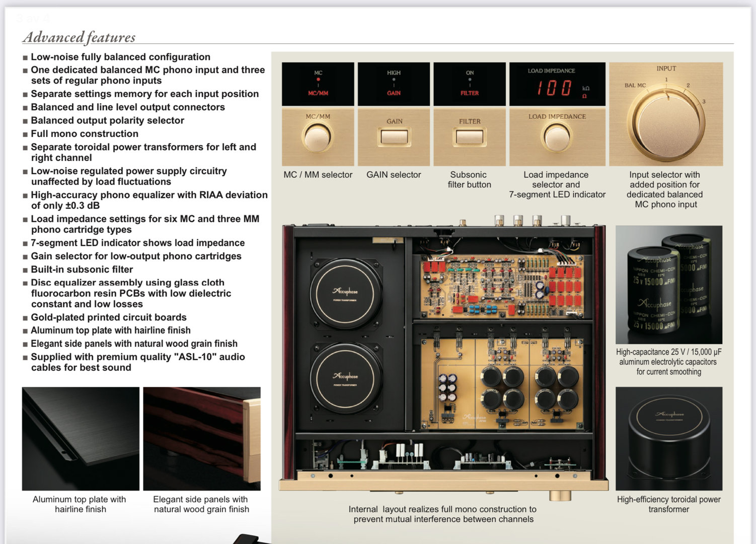Click 'Subsonic filter button' caption
Image resolution: width=756 pixels, height=544 pixels.
click(469, 180)
